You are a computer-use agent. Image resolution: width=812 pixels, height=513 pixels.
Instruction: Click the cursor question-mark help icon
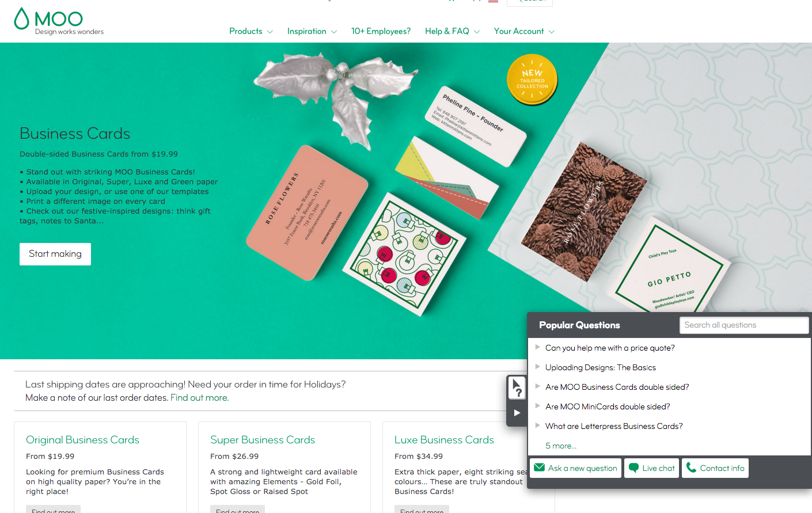[x=517, y=388]
